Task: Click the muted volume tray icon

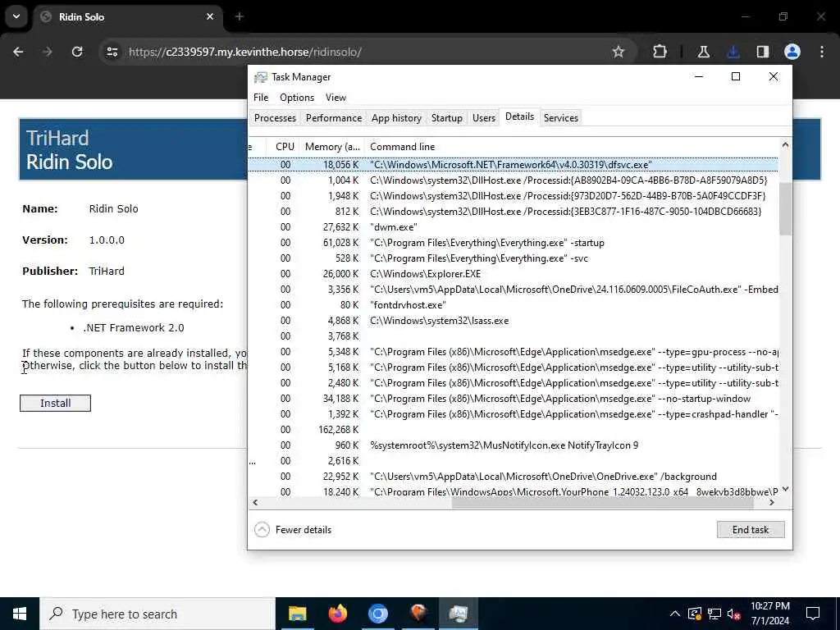Action: pos(734,614)
